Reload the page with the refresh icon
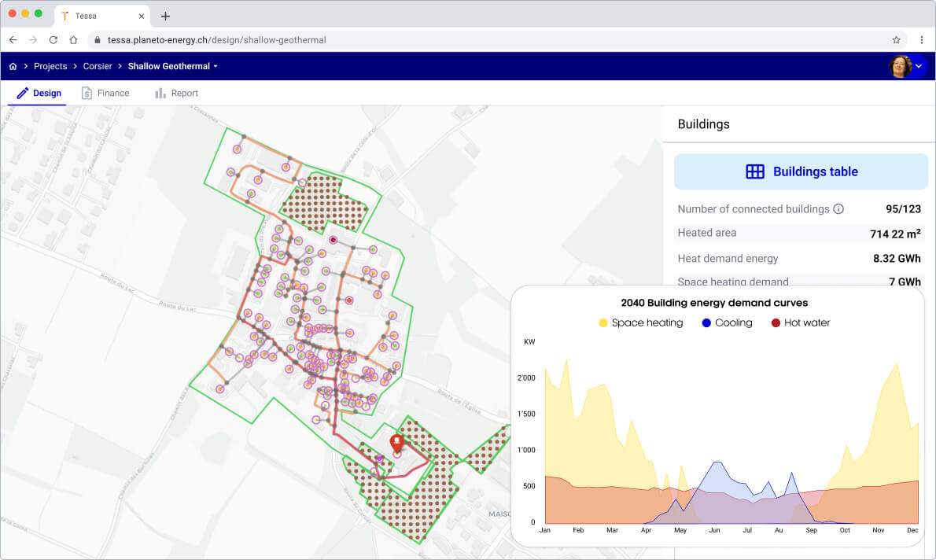 point(53,39)
